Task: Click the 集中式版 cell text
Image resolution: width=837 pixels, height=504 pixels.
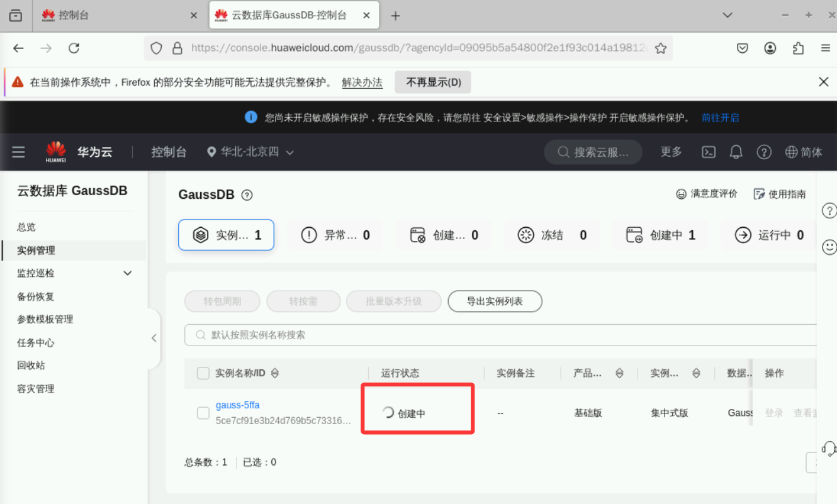Action: click(670, 413)
